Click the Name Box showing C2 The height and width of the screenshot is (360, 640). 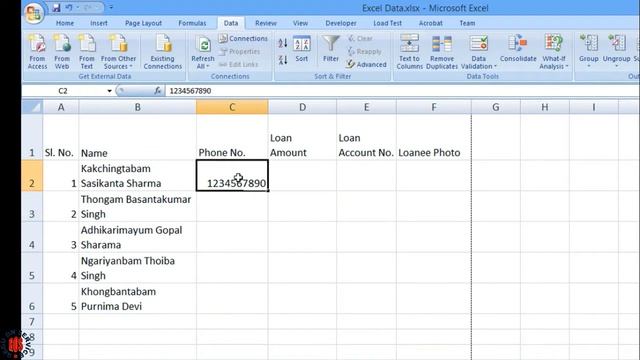63,91
